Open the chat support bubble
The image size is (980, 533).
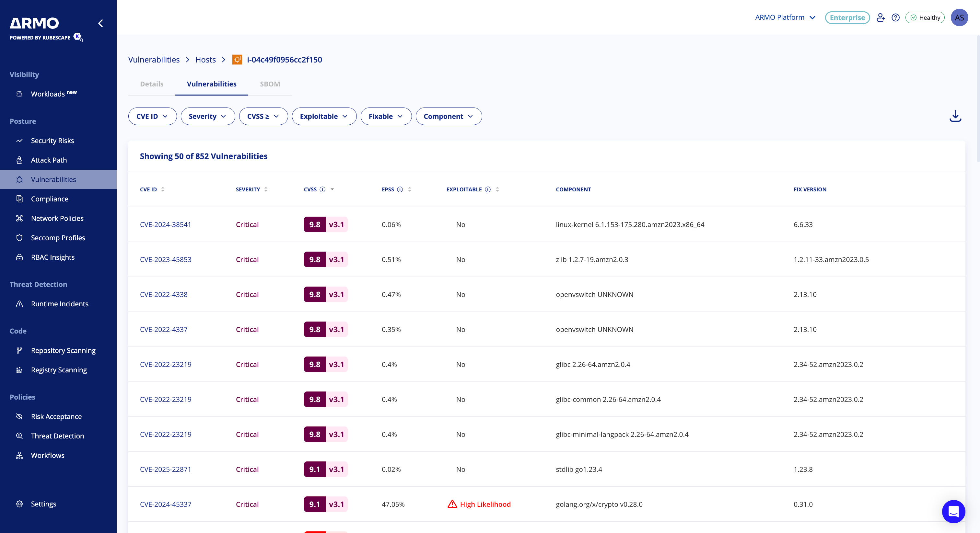point(953,511)
